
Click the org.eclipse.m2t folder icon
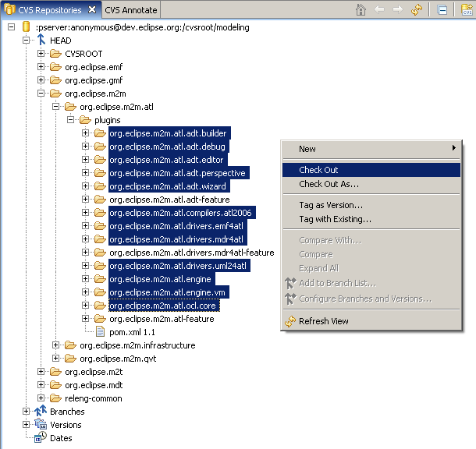point(55,371)
